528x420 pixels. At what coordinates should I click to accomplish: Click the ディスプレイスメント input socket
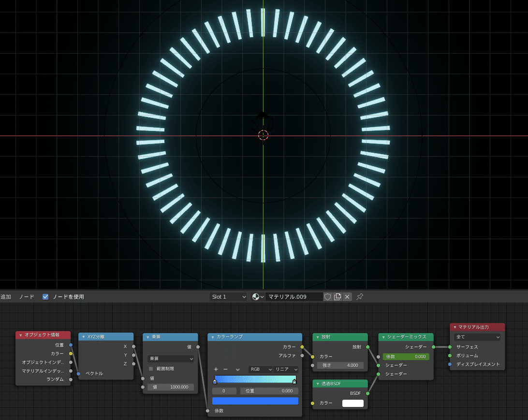coord(450,364)
